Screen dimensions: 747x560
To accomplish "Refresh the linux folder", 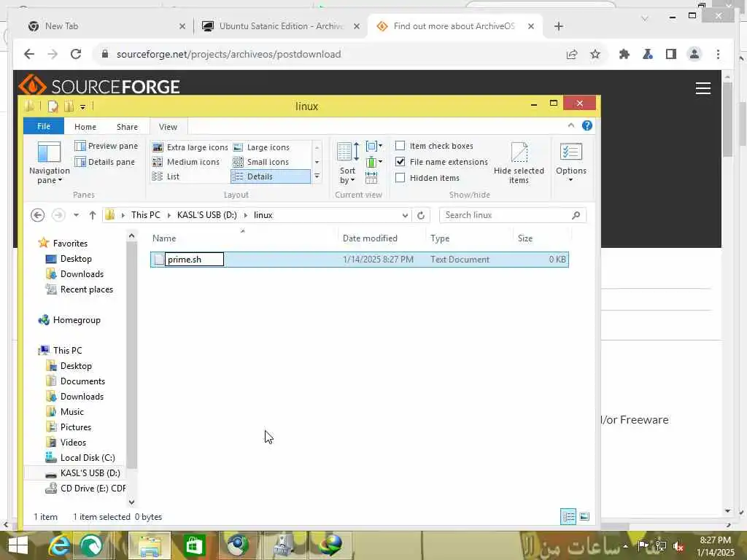I will click(421, 215).
